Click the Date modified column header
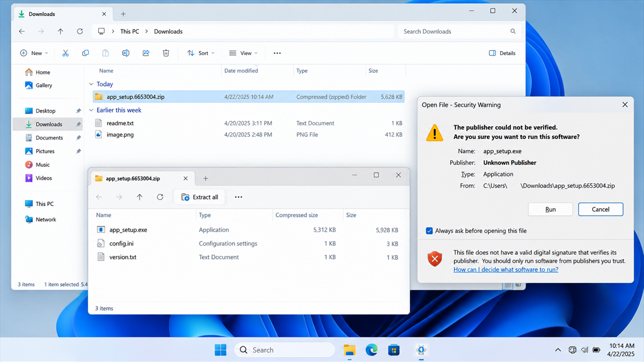The width and height of the screenshot is (644, 362). 241,71
